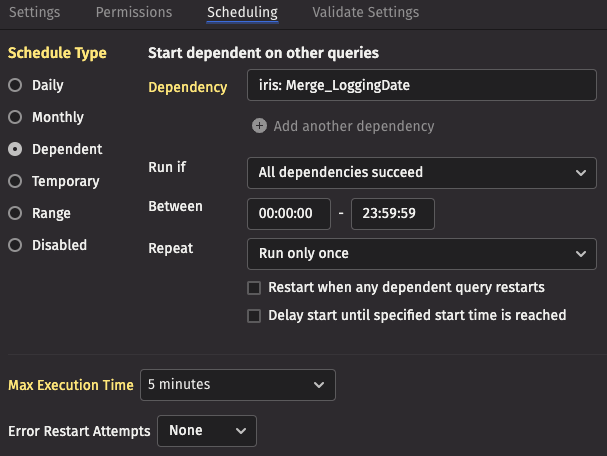This screenshot has width=607, height=456.
Task: Open the Permissions tab
Action: pos(134,13)
